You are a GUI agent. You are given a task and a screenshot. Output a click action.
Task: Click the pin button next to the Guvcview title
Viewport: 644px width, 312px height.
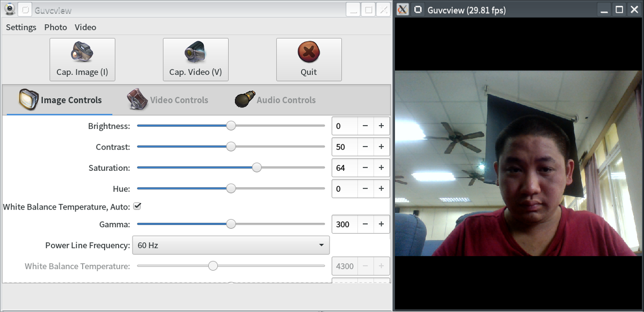coord(25,10)
